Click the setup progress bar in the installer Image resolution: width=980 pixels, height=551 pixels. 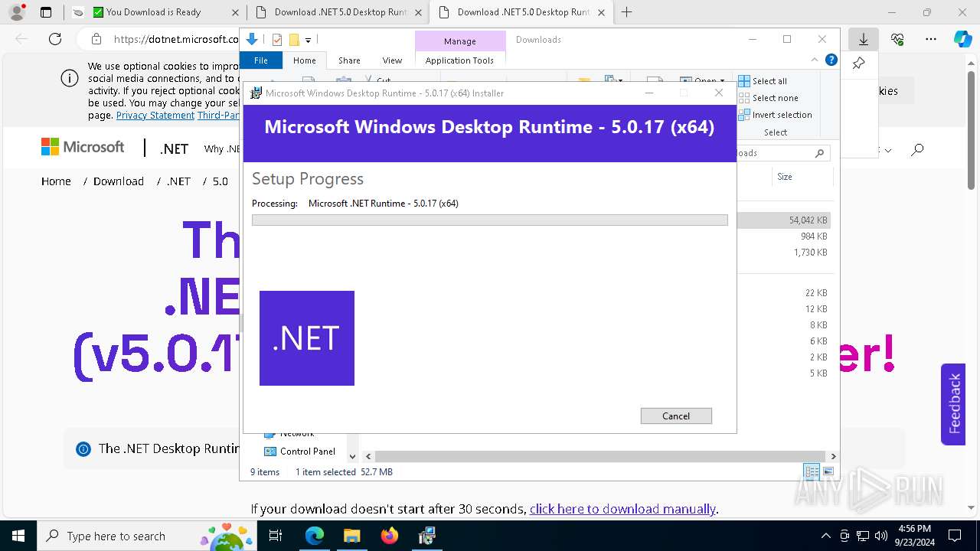click(x=489, y=220)
